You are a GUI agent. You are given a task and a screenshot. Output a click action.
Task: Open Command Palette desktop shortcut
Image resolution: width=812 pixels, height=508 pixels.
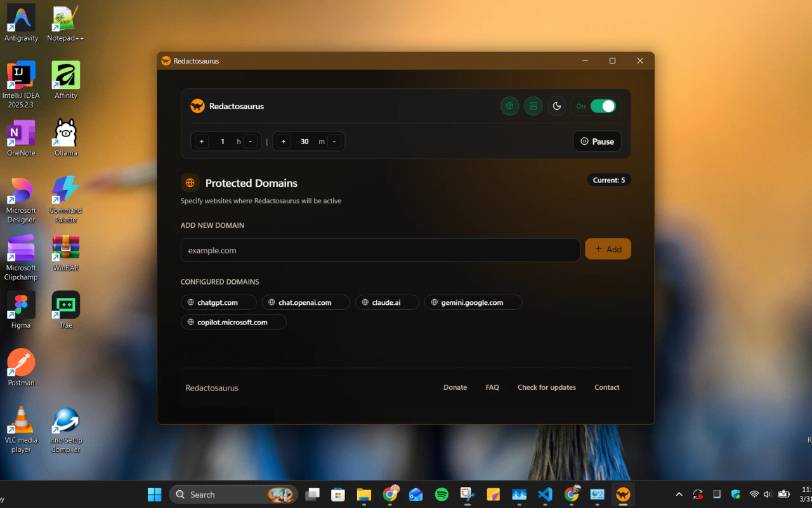pos(66,200)
